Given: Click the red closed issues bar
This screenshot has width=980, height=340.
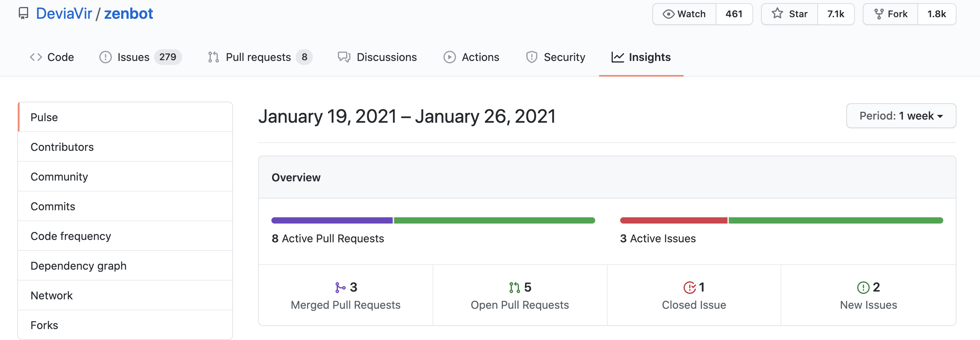Looking at the screenshot, I should pyautogui.click(x=673, y=220).
